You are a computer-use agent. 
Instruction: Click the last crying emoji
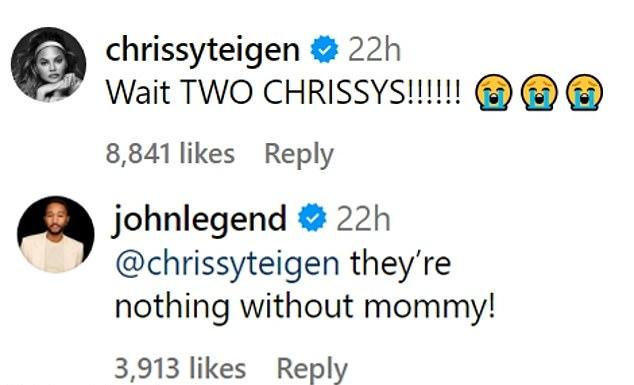click(585, 93)
